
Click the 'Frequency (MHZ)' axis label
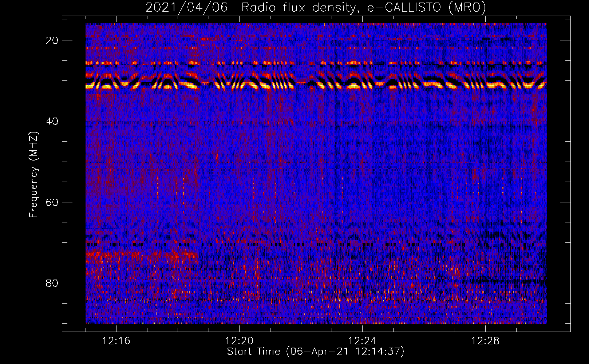[33, 174]
